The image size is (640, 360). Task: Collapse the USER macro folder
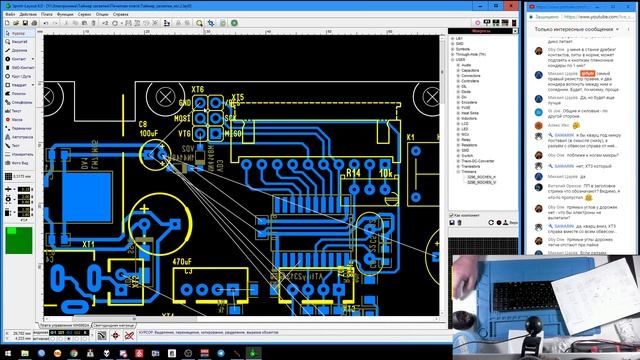(x=453, y=60)
